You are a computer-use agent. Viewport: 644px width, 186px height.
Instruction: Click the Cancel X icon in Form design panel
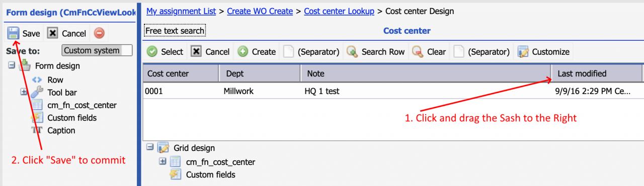coord(52,33)
